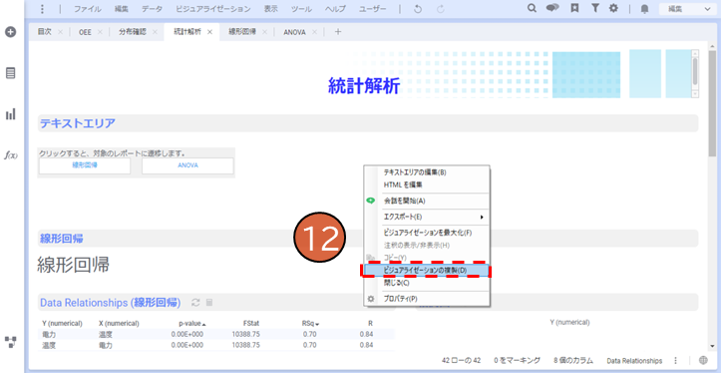
Task: Refresh the Data Relationships calculation
Action: coord(196,303)
